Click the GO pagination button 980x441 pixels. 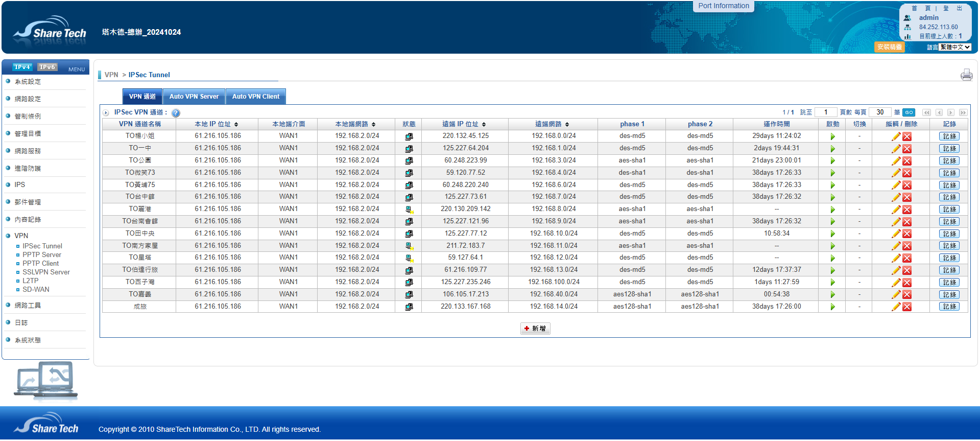pyautogui.click(x=909, y=112)
